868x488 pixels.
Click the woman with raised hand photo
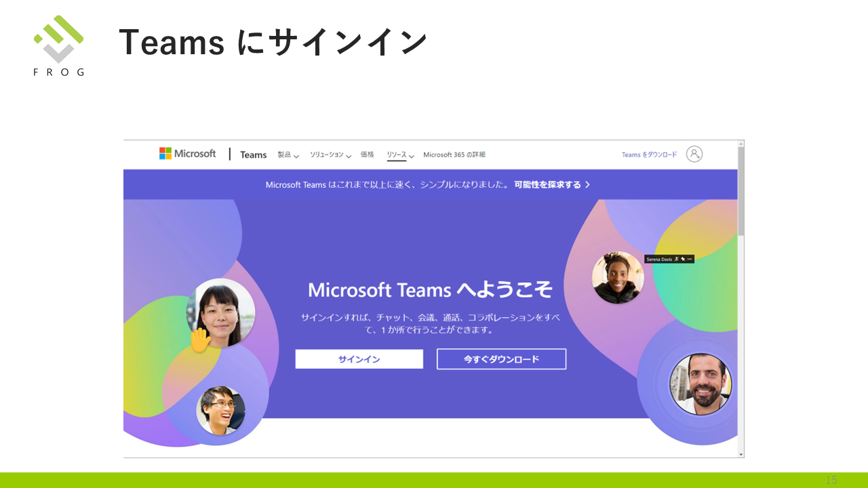pyautogui.click(x=220, y=312)
